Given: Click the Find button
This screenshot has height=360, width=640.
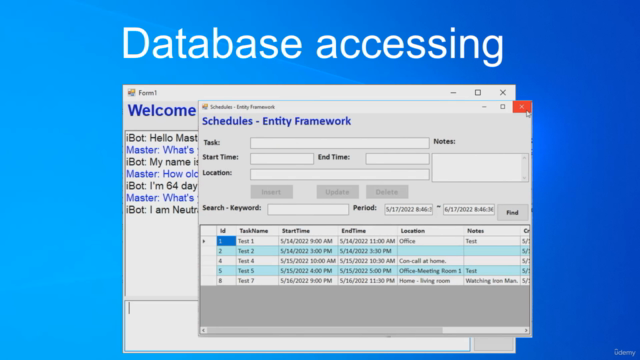Looking at the screenshot, I should click(x=512, y=213).
